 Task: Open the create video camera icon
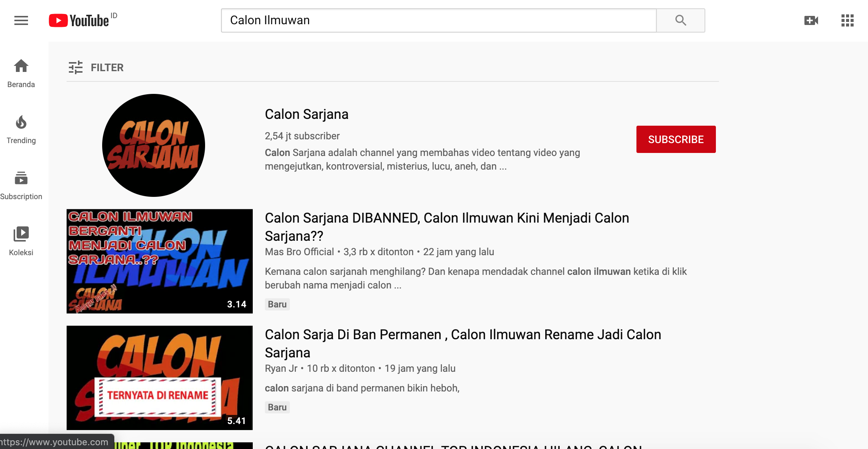tap(811, 20)
